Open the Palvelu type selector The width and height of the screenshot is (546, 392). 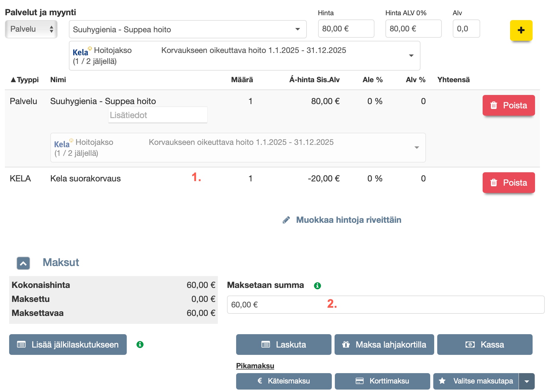click(31, 29)
